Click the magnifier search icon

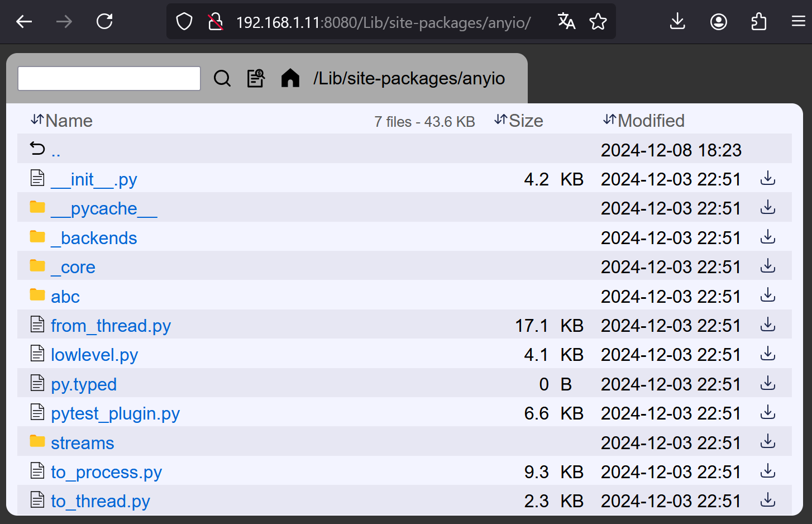tap(222, 78)
